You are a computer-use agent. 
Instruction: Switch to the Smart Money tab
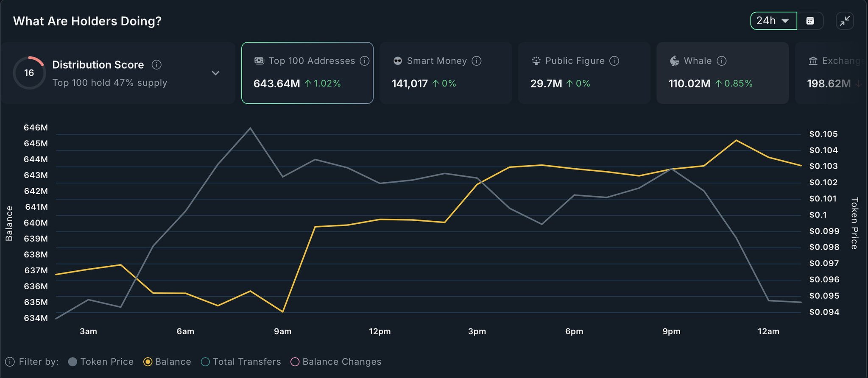click(x=446, y=73)
